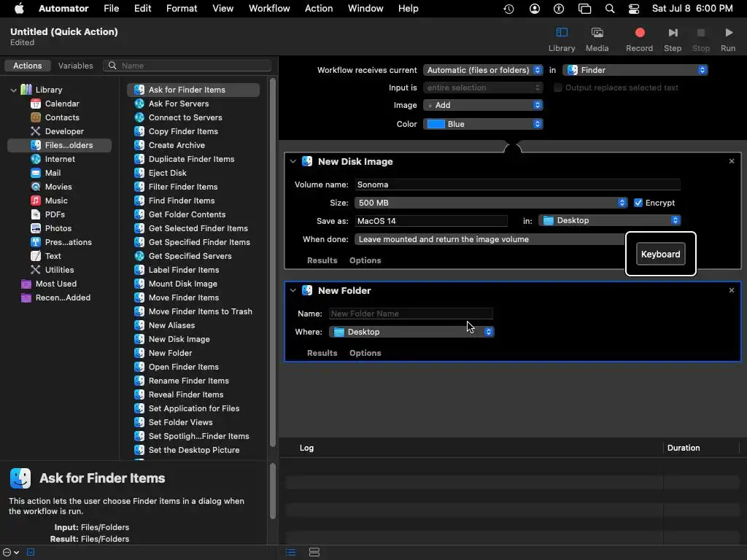This screenshot has height=560, width=747.
Task: Select Mail category in Library
Action: pos(53,173)
